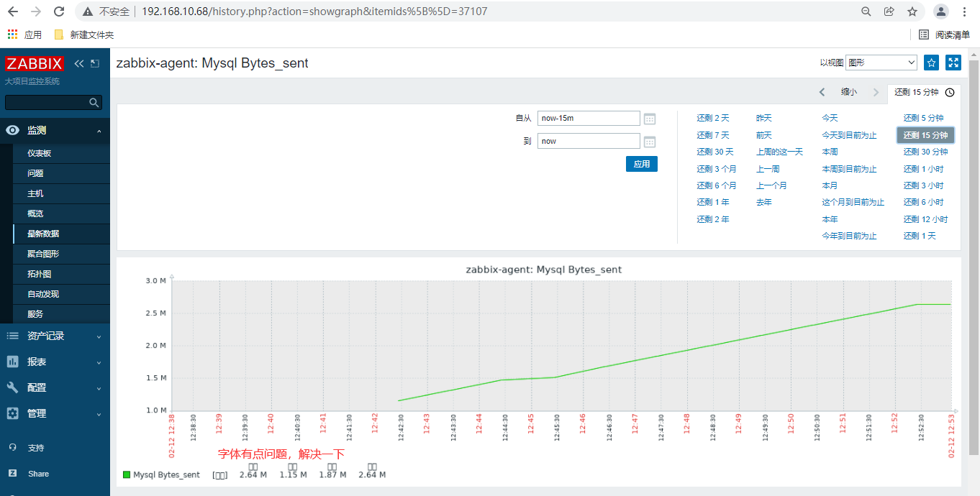This screenshot has width=980, height=496.
Task: Click the browser address bar URL
Action: [x=314, y=12]
